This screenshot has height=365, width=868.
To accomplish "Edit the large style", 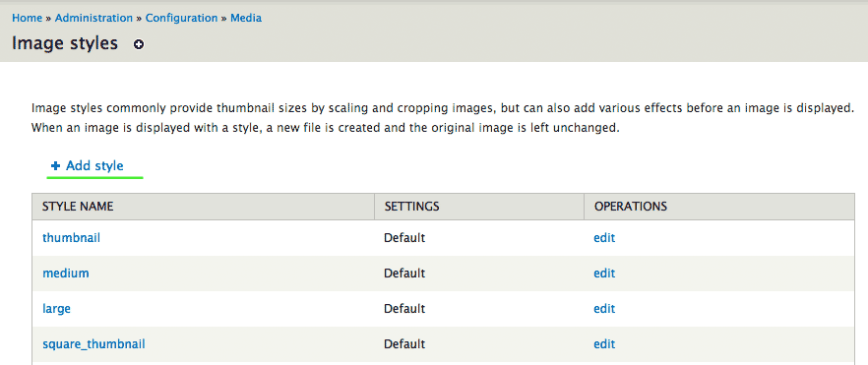I will (x=604, y=309).
